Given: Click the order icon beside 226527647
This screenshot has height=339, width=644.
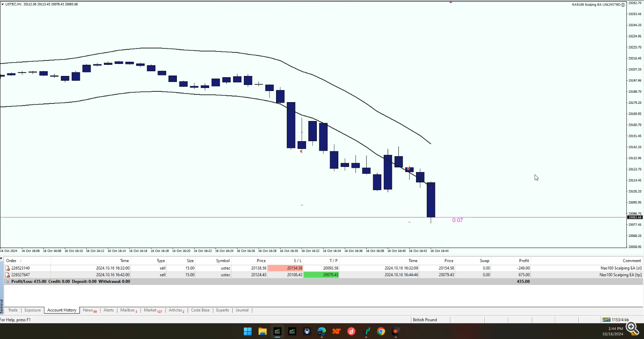Looking at the screenshot, I should [7, 275].
